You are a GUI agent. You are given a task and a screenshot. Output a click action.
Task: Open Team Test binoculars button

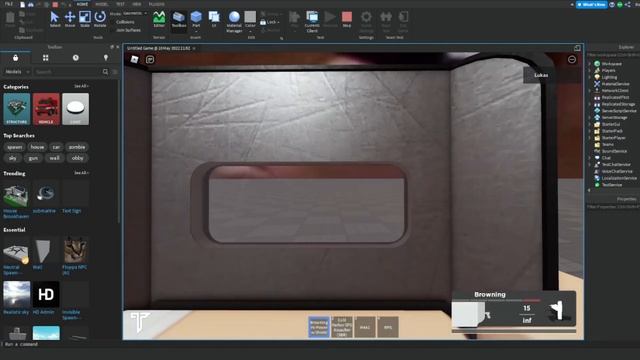click(x=386, y=21)
